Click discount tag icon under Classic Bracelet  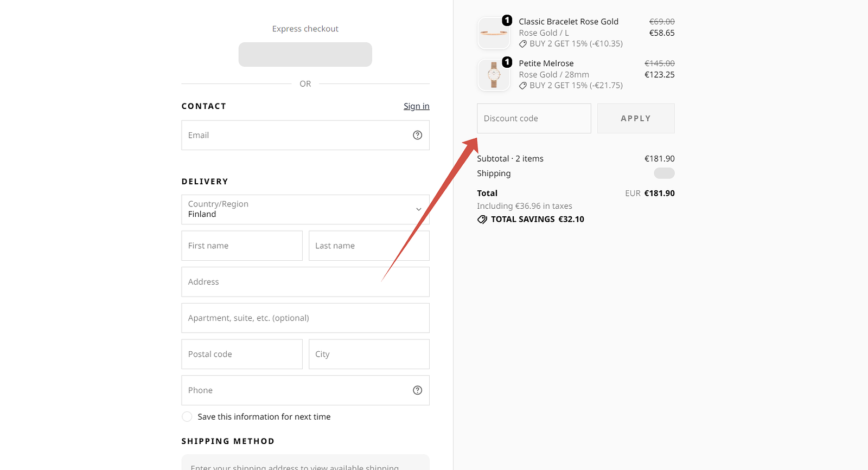523,44
